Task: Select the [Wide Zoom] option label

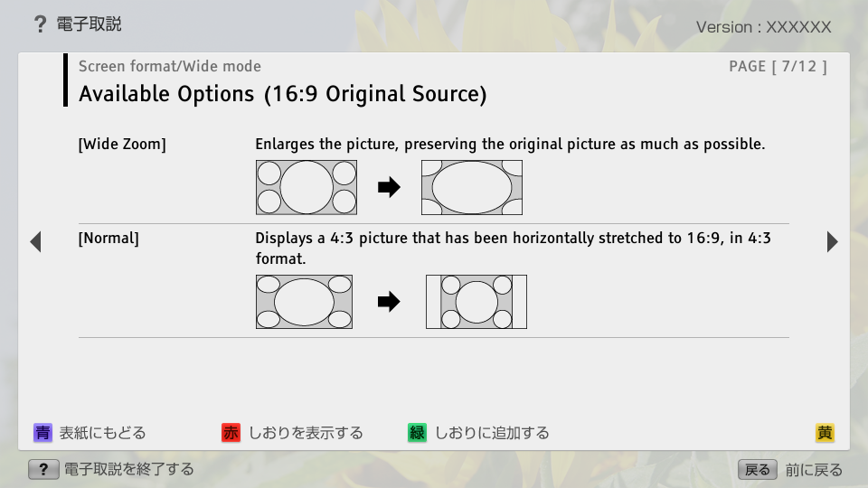Action: (122, 145)
